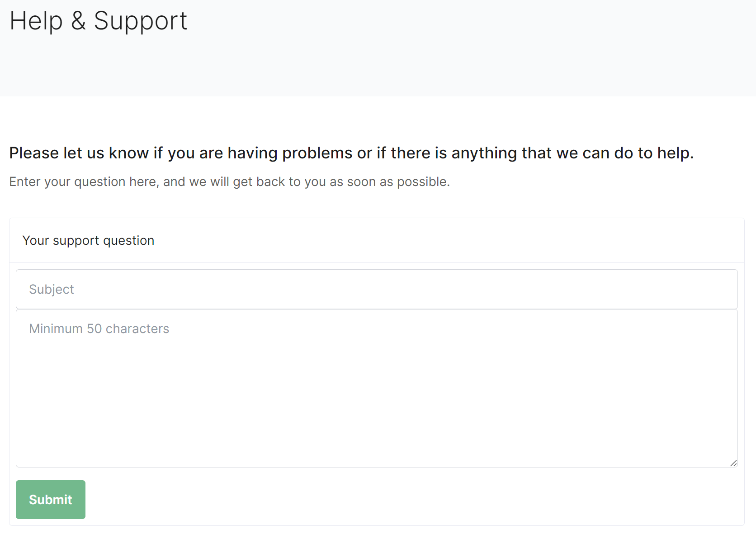The height and width of the screenshot is (534, 756).
Task: Click the Help & Support page title
Action: click(99, 21)
